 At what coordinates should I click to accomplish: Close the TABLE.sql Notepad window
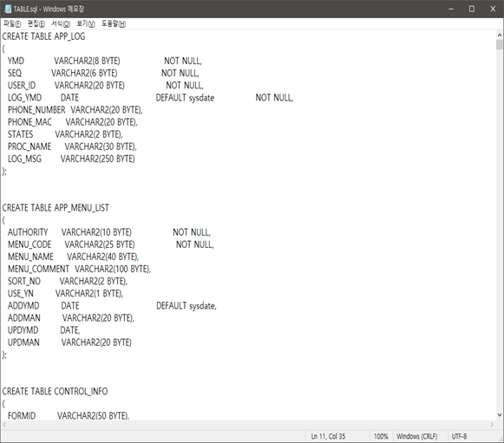coord(493,9)
